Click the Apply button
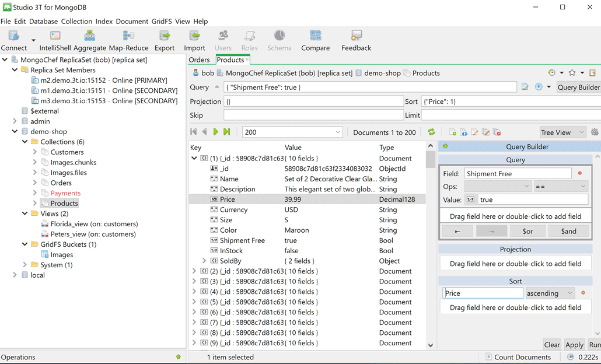 tap(574, 345)
